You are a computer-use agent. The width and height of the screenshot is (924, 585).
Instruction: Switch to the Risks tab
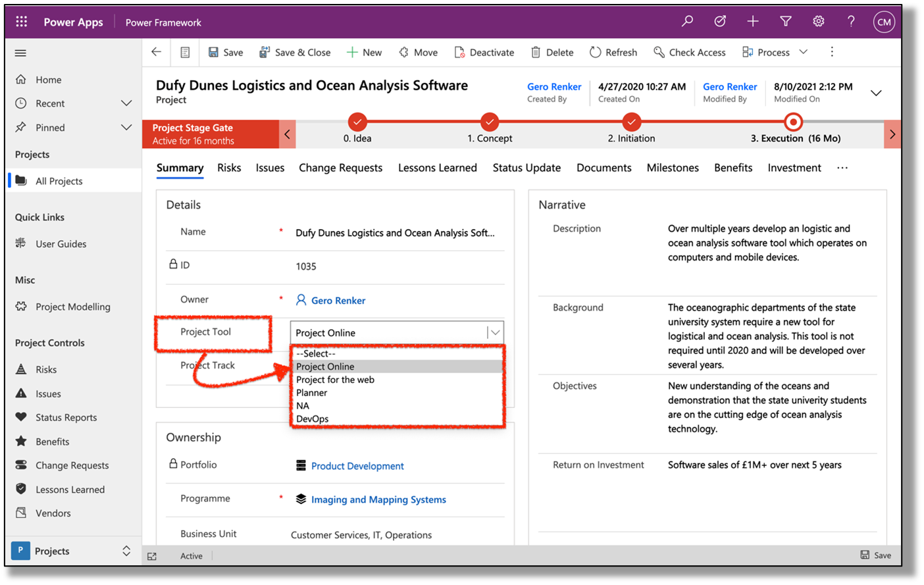[x=229, y=168]
